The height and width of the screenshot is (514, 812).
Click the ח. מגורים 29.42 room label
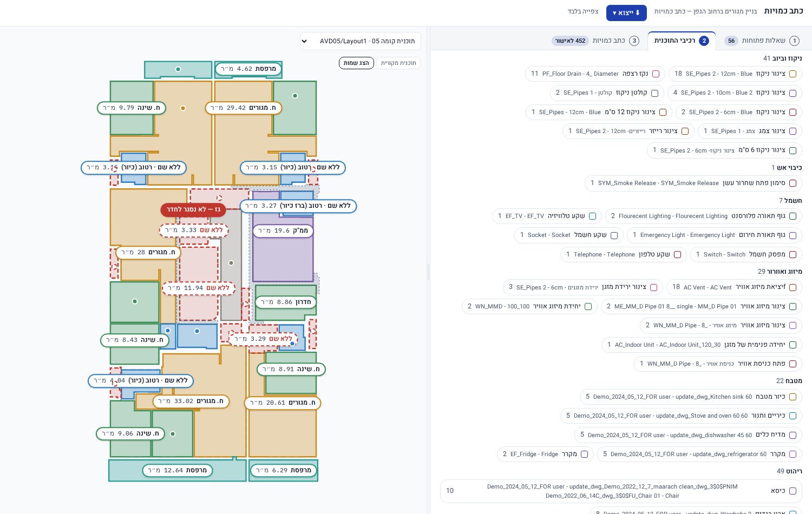(244, 108)
